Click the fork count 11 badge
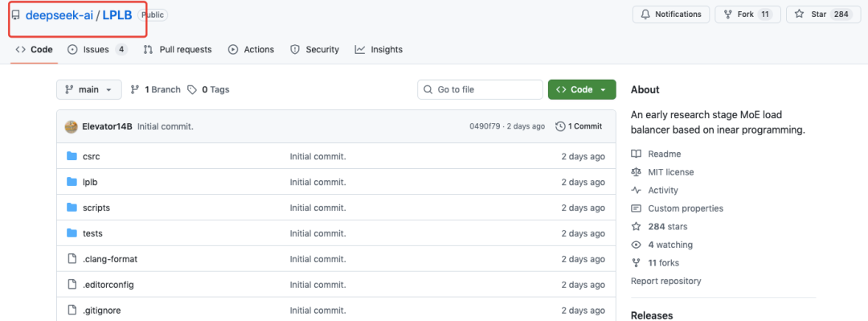868x321 pixels. 765,14
